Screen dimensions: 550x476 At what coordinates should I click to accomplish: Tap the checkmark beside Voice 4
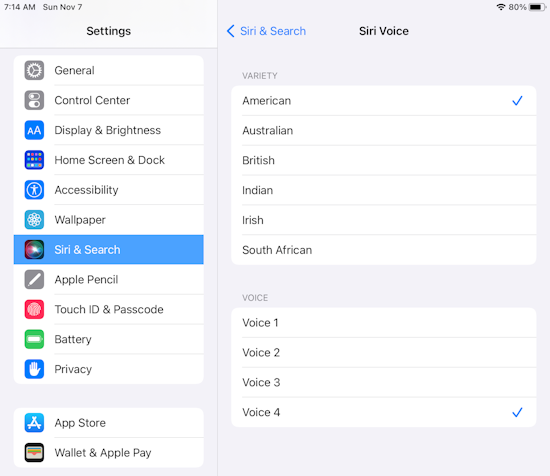pyautogui.click(x=517, y=412)
